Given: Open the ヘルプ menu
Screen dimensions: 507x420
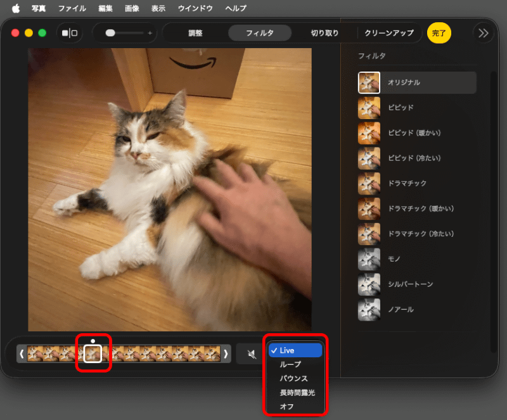Looking at the screenshot, I should pyautogui.click(x=236, y=8).
